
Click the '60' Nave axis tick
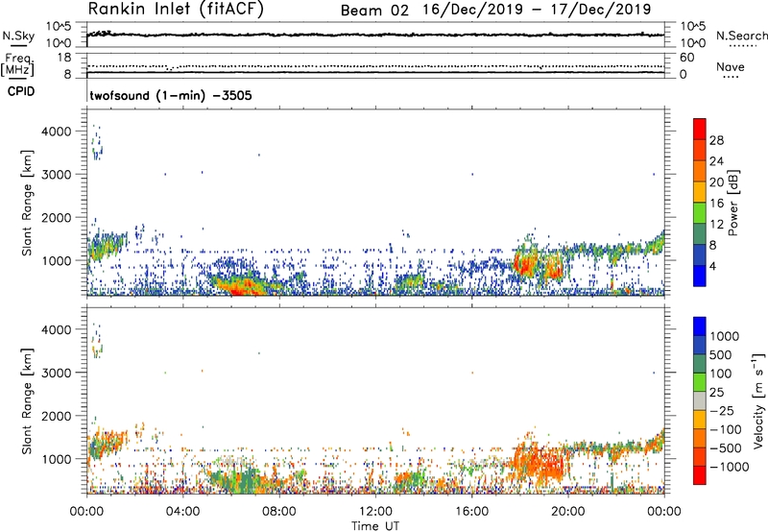pyautogui.click(x=686, y=58)
